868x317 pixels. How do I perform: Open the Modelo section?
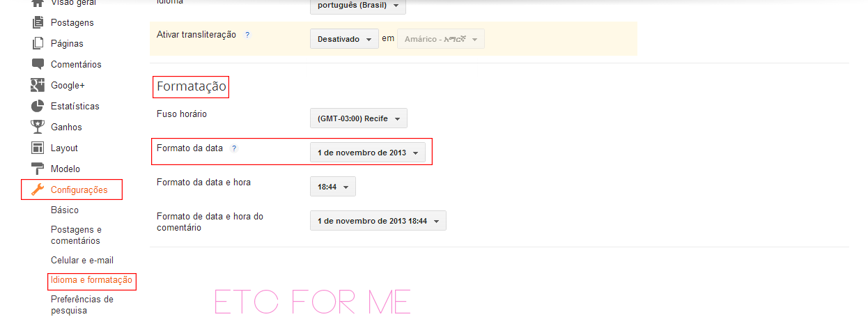(65, 169)
